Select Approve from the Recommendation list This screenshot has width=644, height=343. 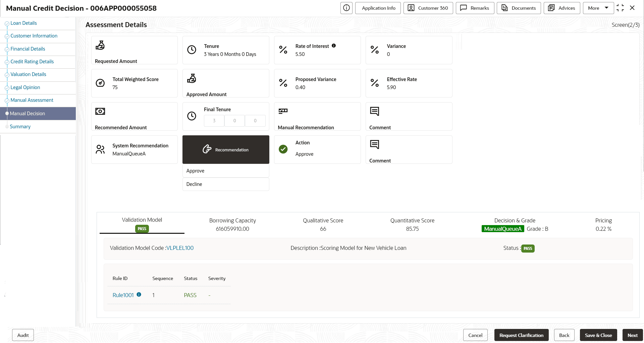pos(226,171)
